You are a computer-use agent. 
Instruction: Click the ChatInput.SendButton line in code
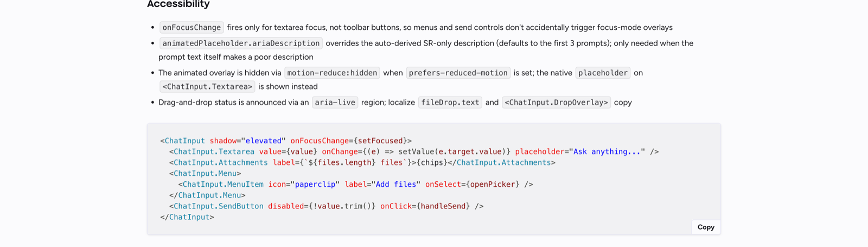326,206
